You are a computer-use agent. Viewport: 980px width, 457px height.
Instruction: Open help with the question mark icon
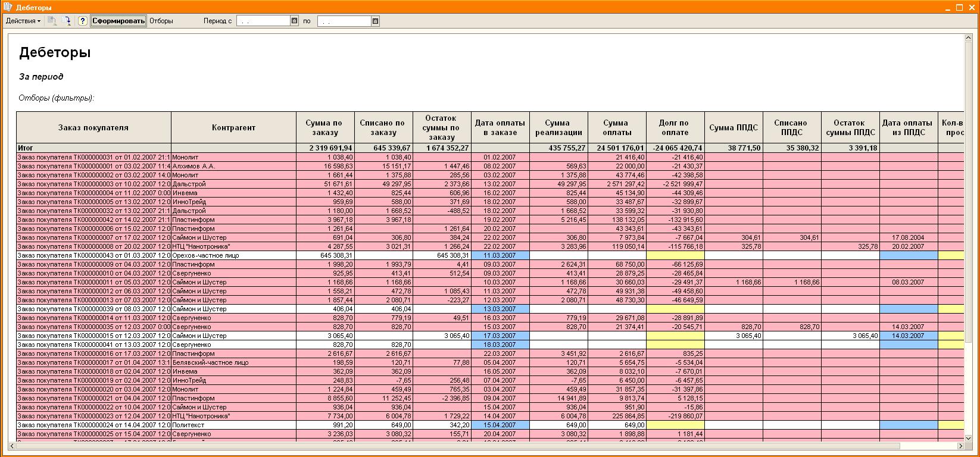point(83,21)
